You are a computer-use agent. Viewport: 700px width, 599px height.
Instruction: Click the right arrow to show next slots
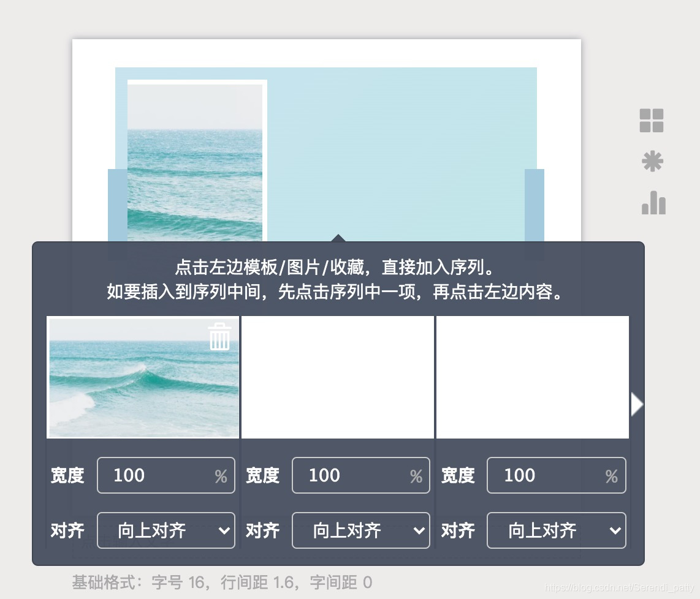click(637, 404)
